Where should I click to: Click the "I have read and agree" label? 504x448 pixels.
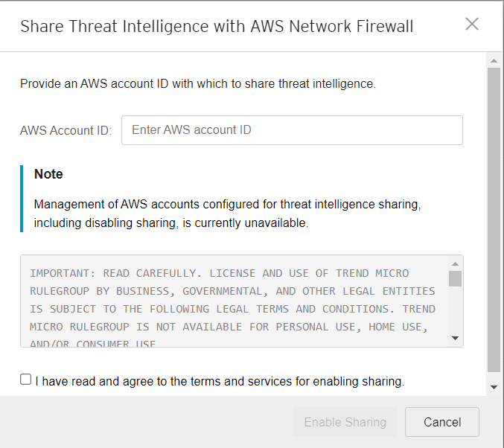pyautogui.click(x=220, y=382)
